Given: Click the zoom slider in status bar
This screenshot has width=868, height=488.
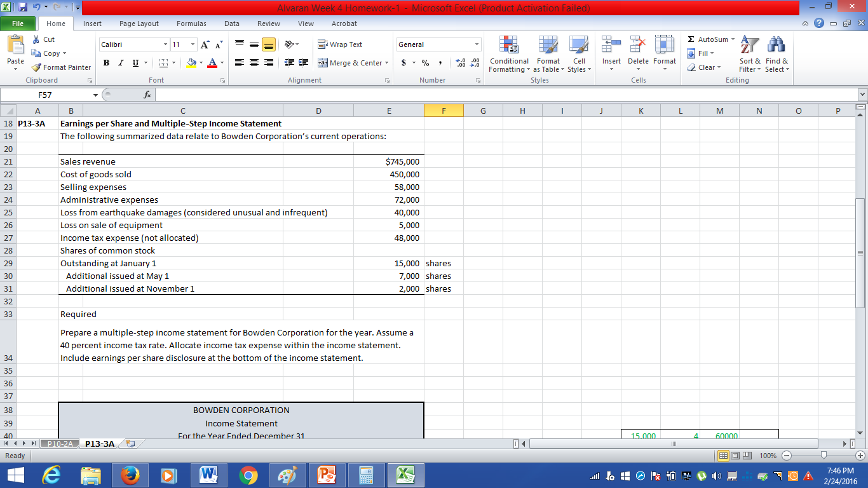Looking at the screenshot, I should point(824,456).
